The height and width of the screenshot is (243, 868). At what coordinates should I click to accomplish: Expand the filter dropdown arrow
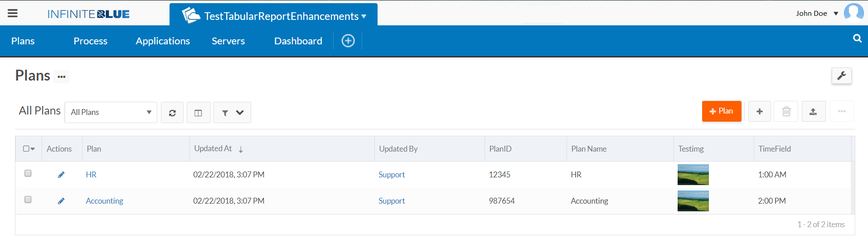click(240, 113)
